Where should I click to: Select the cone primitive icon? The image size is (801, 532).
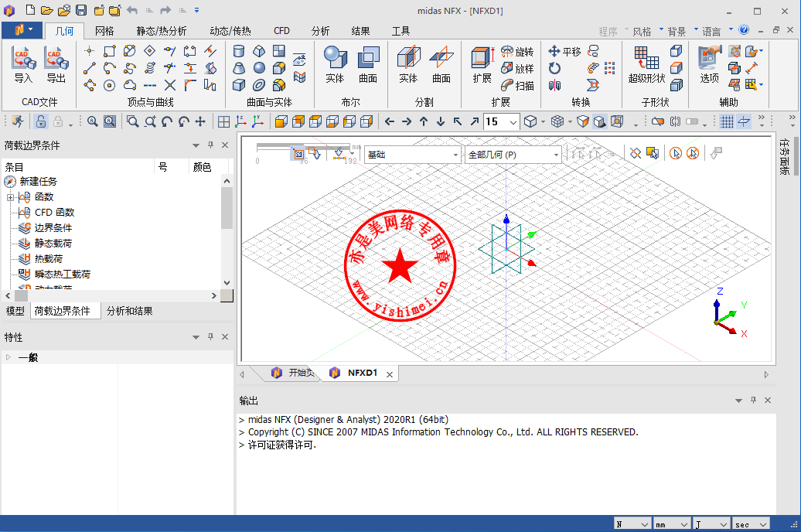(x=239, y=68)
